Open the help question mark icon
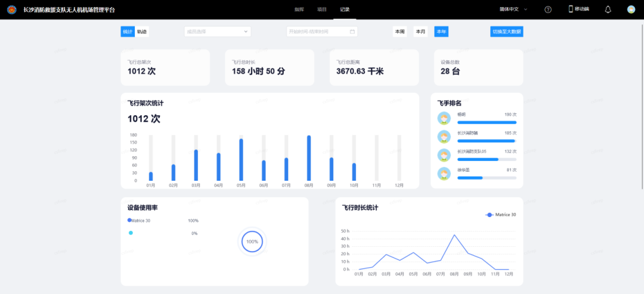 coord(548,10)
